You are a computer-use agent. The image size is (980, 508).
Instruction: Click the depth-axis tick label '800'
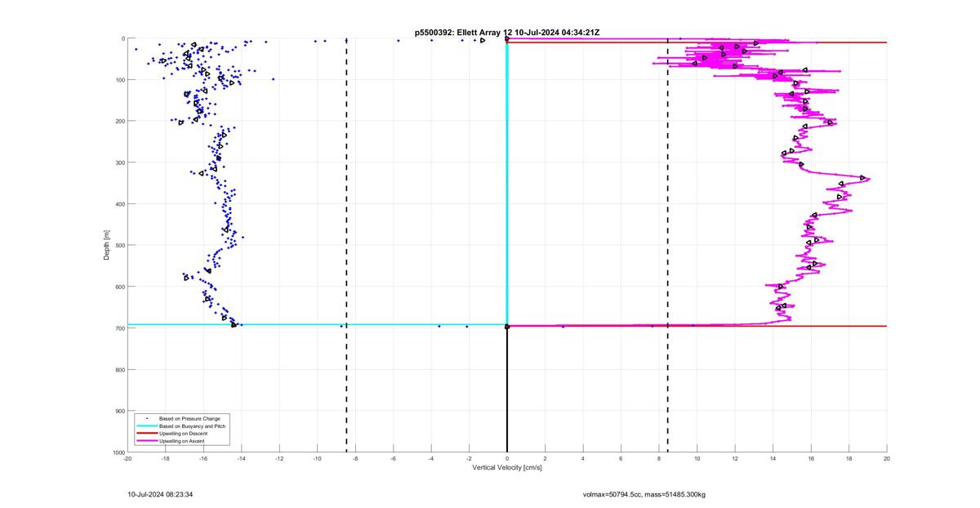pos(119,369)
